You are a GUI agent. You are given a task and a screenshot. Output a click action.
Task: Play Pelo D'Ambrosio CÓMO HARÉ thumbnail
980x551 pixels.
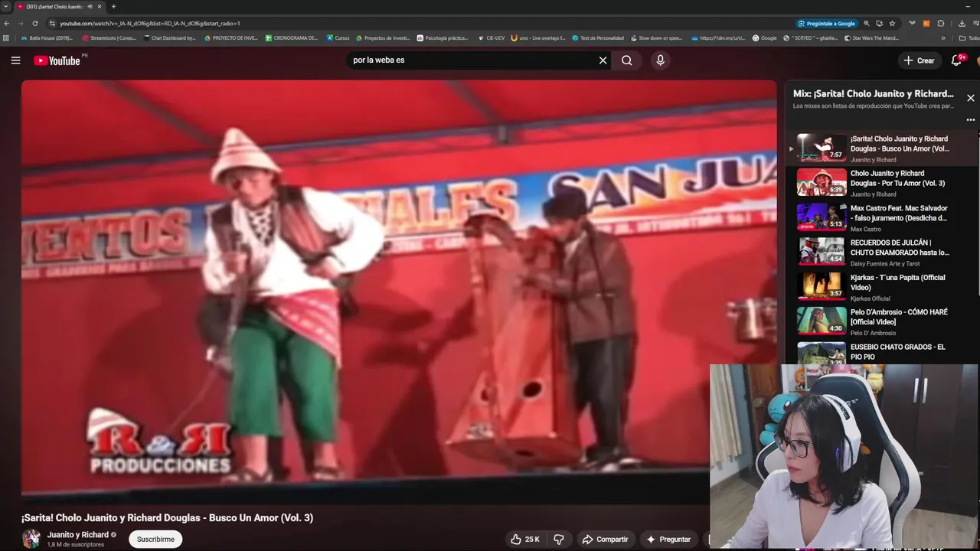coord(822,321)
